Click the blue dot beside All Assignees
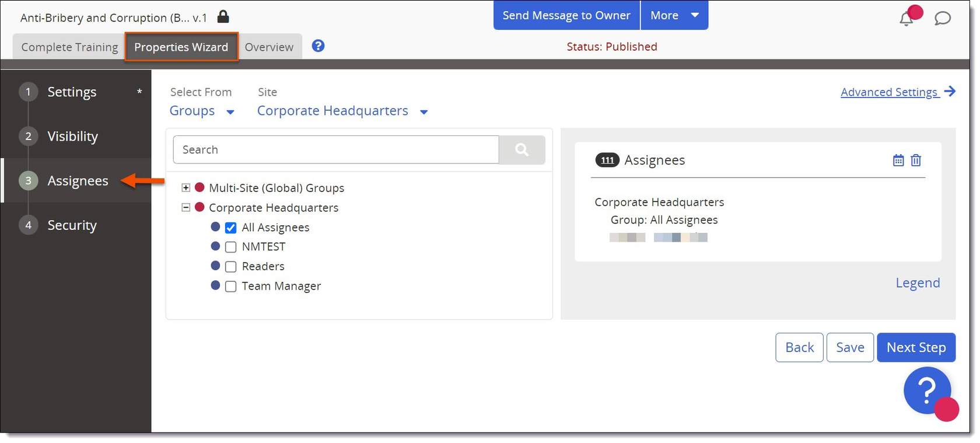 tap(215, 226)
